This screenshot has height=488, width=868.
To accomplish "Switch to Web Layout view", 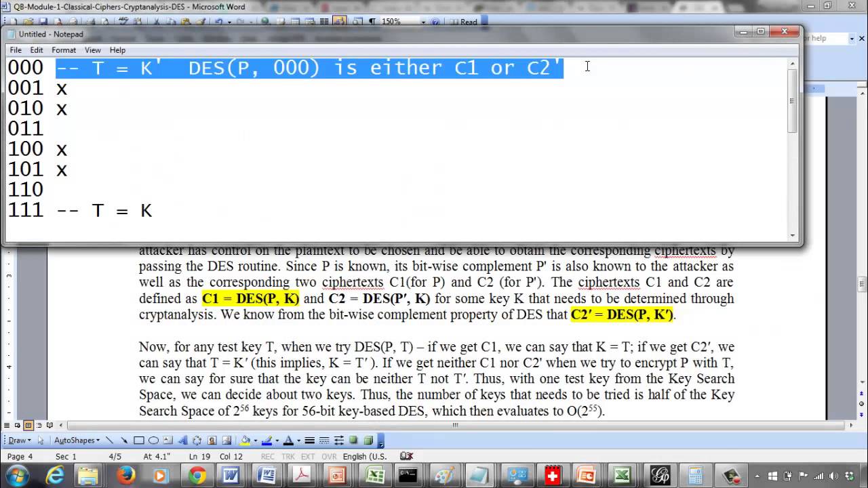I will click(18, 426).
